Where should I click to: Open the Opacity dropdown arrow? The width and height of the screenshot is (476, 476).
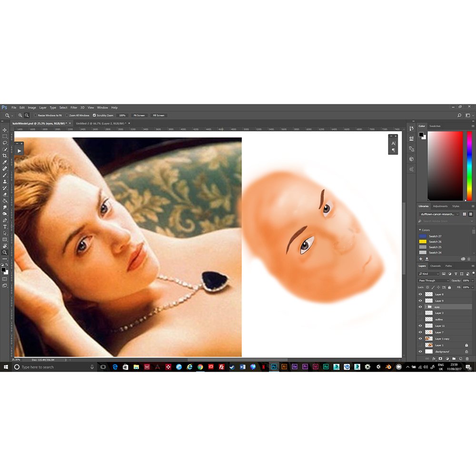coord(472,280)
